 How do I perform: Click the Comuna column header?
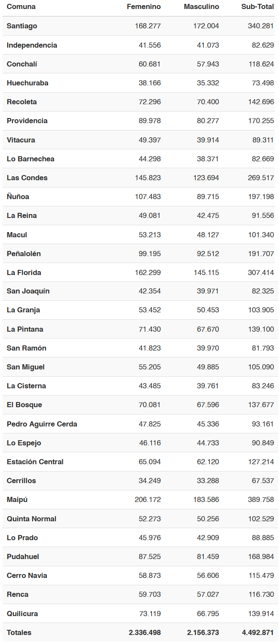tap(21, 7)
